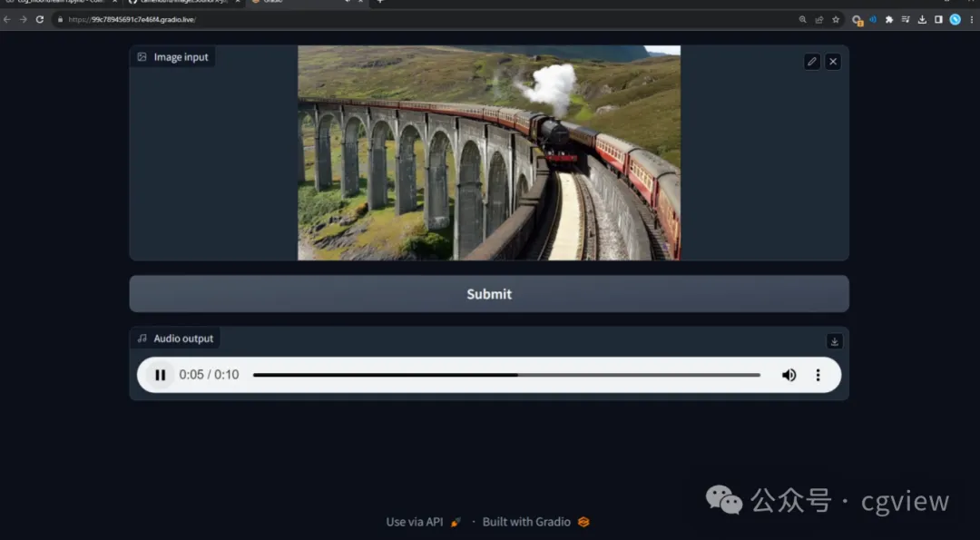Open the blue sound wave extension

873,19
